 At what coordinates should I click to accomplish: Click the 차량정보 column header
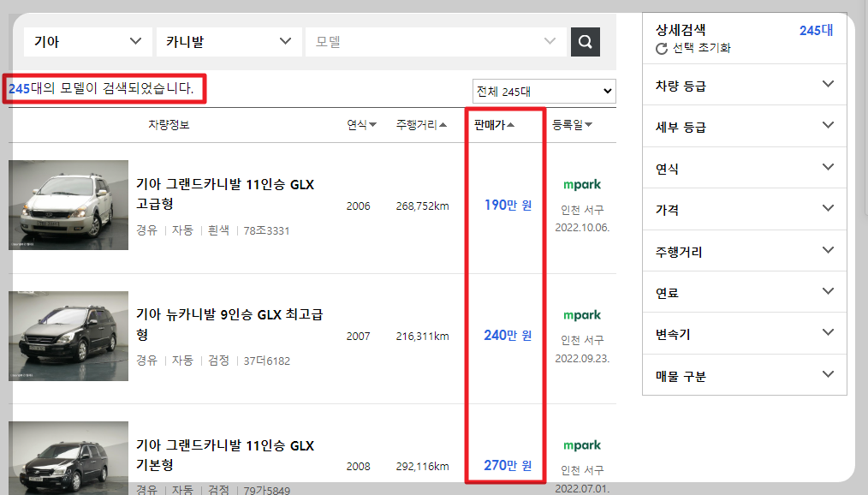pyautogui.click(x=169, y=124)
